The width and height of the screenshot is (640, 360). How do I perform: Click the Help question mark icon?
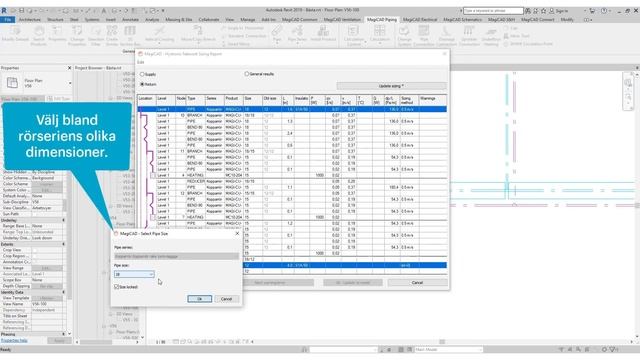point(603,11)
